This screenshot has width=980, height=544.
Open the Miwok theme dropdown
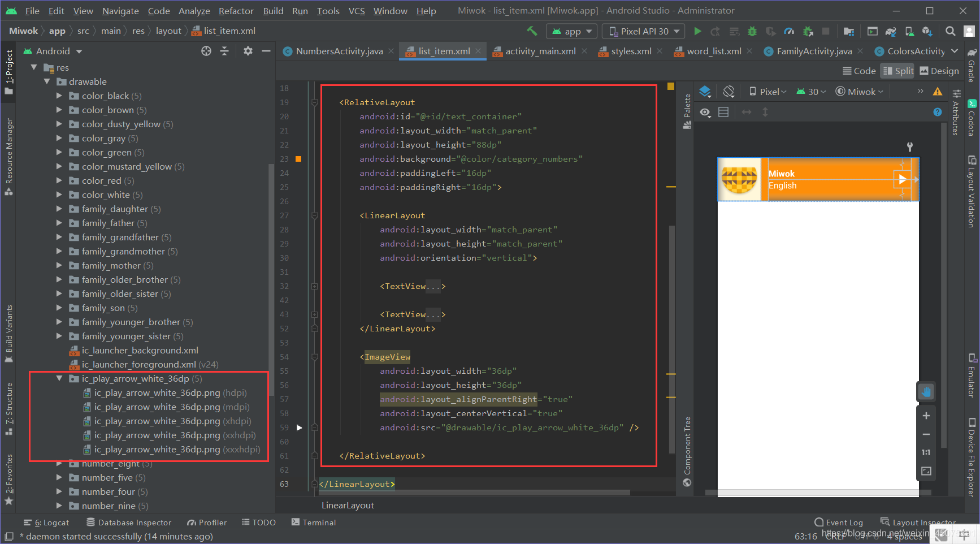pyautogui.click(x=859, y=92)
